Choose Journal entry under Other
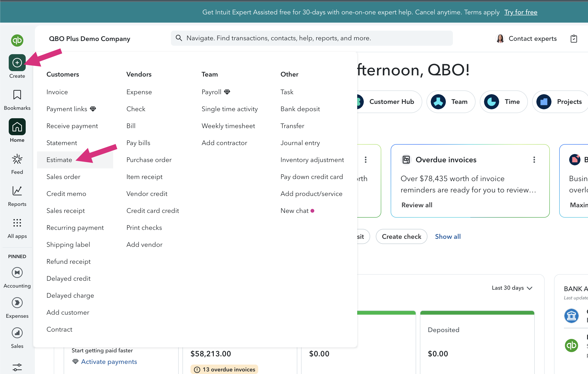Screen dimensions: 588x374 point(300,143)
